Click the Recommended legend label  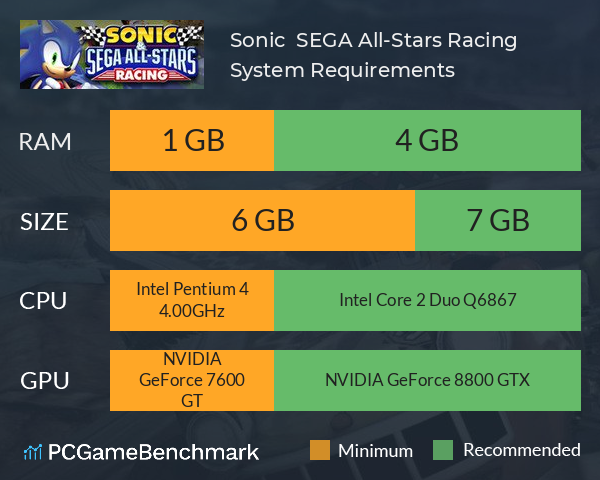(x=522, y=450)
